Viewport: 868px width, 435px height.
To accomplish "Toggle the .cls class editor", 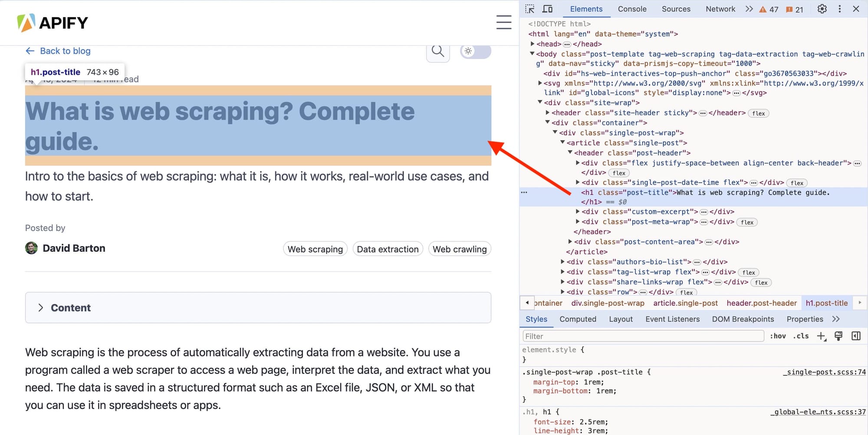I will (x=801, y=336).
